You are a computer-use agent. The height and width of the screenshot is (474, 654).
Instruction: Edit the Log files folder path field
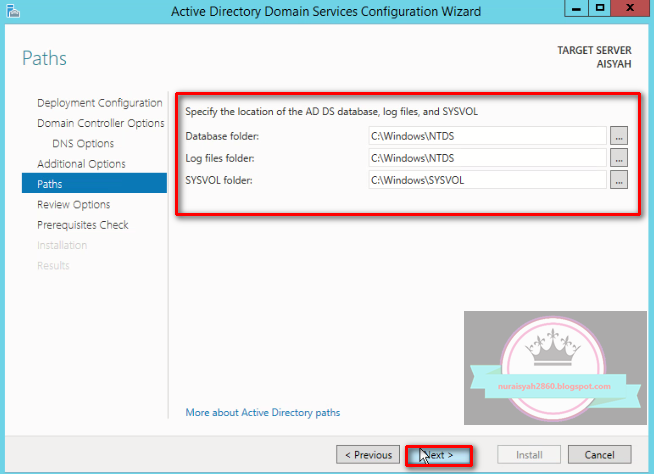point(487,158)
